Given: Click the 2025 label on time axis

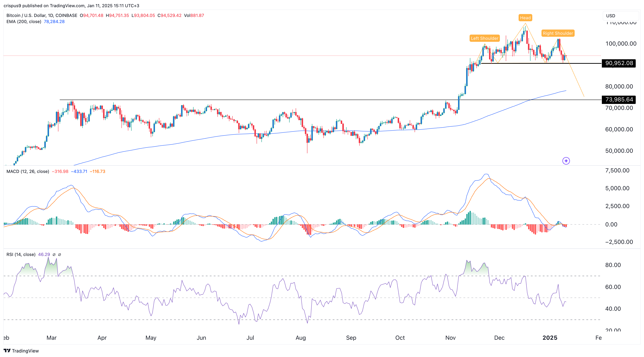Looking at the screenshot, I should click(x=550, y=338).
